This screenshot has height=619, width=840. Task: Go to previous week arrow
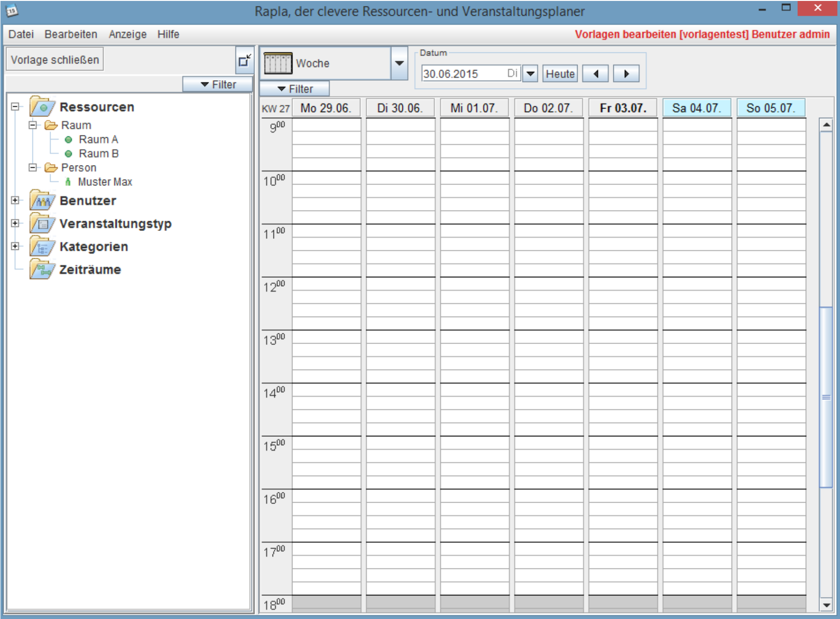[595, 74]
